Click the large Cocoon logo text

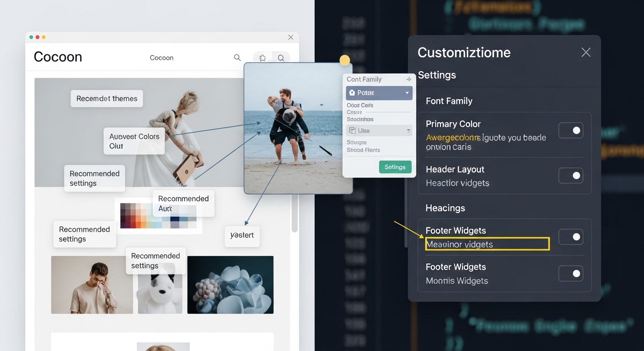[x=58, y=57]
